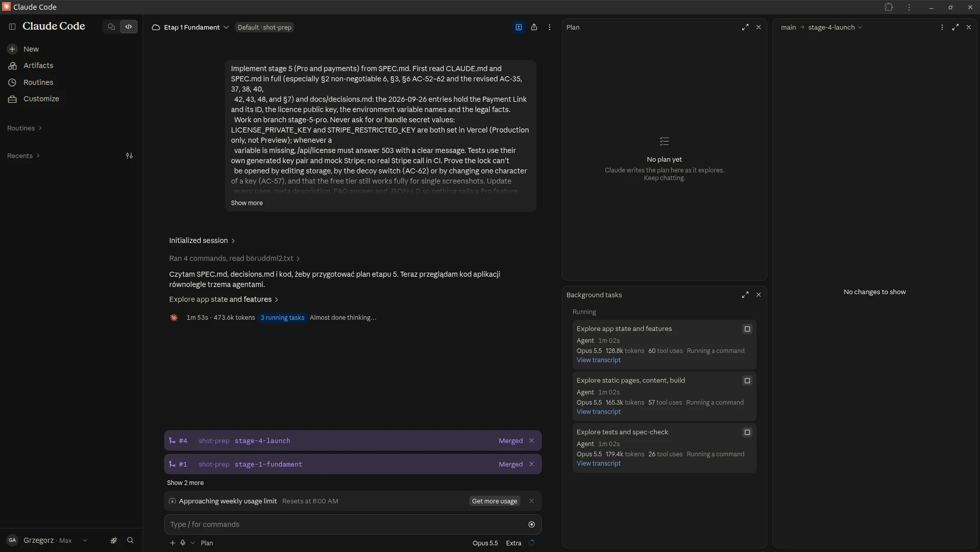Open pull request #4 stage-4-launch
Image resolution: width=980 pixels, height=552 pixels.
coord(353,440)
